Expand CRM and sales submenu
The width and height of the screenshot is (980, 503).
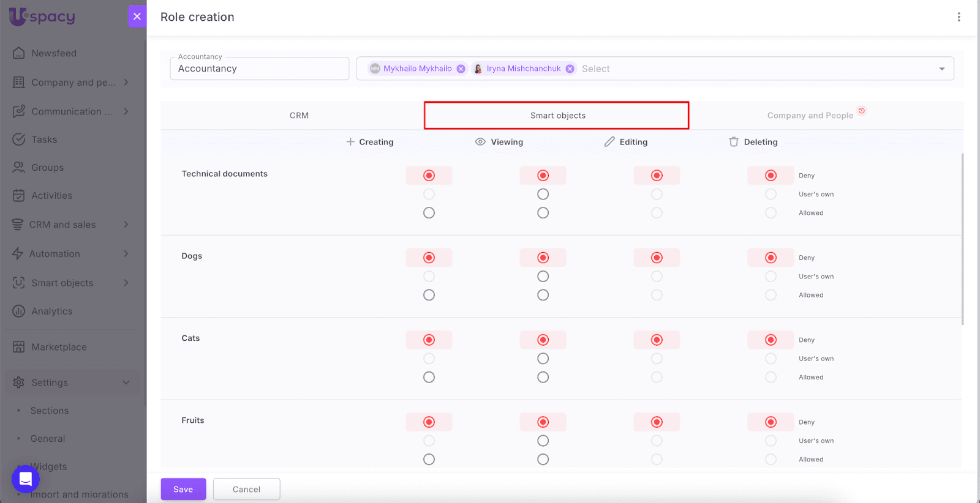[x=126, y=225]
